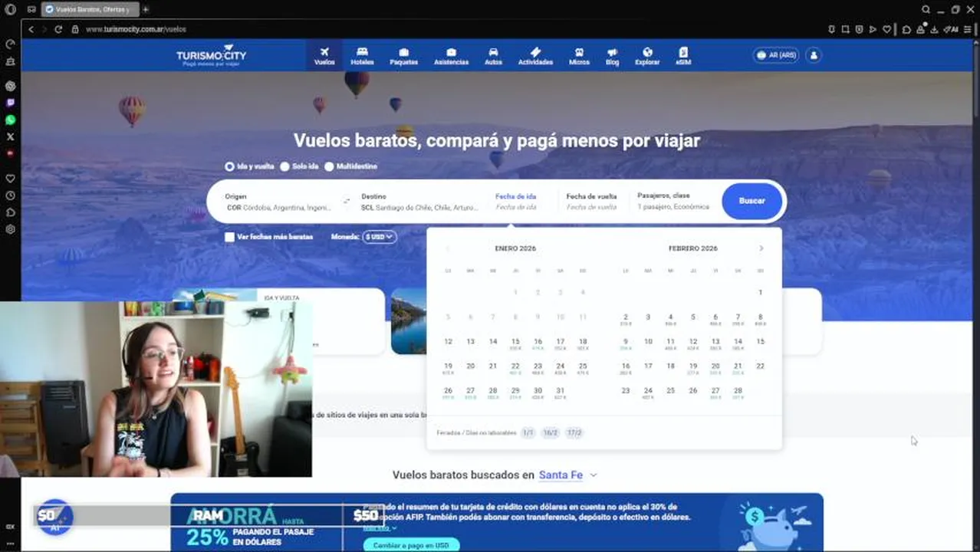Click the browser address bar URL
The height and width of the screenshot is (552, 980).
tap(136, 29)
